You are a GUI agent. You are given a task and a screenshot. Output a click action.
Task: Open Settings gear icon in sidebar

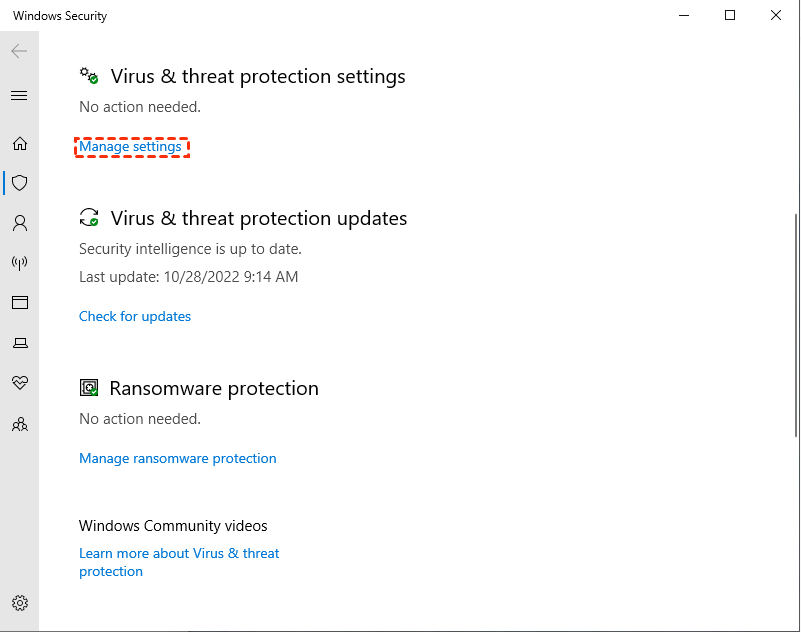19,603
